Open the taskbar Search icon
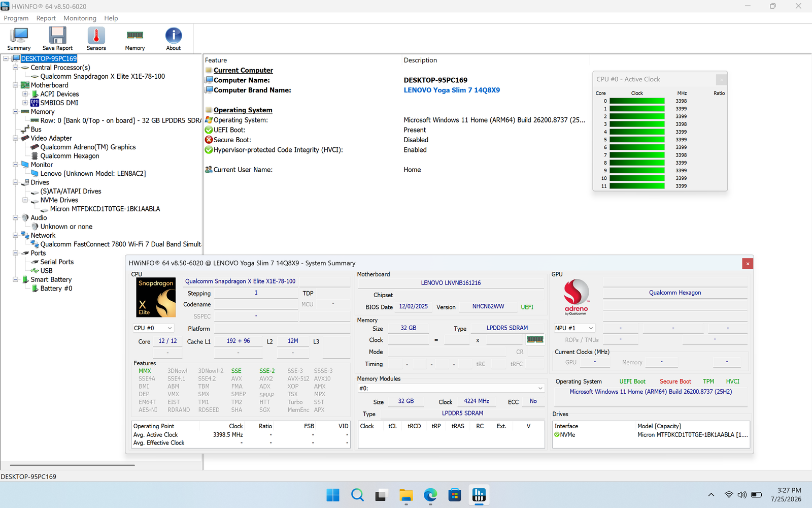This screenshot has width=812, height=508. (357, 495)
